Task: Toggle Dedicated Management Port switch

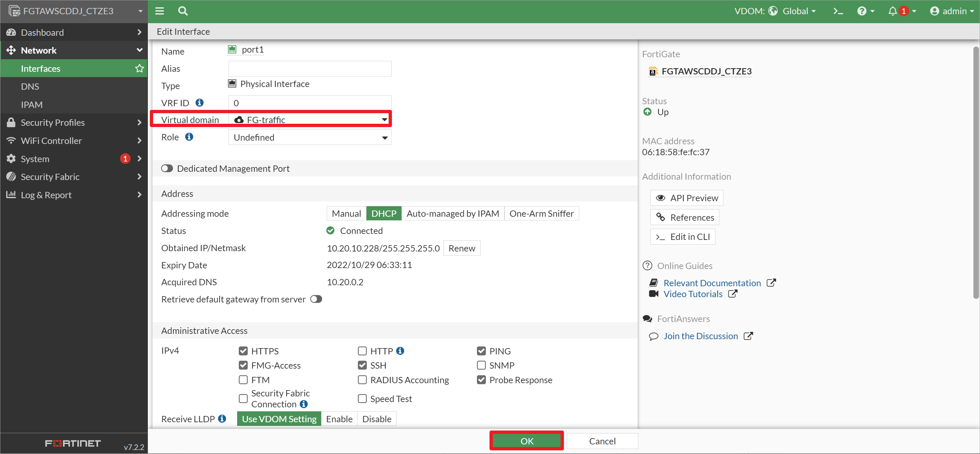Action: point(167,168)
